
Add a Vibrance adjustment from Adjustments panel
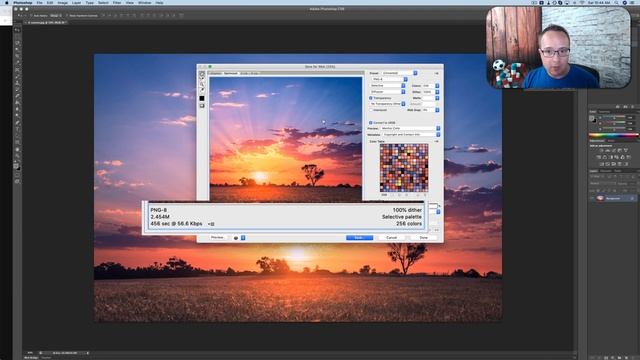(x=626, y=151)
